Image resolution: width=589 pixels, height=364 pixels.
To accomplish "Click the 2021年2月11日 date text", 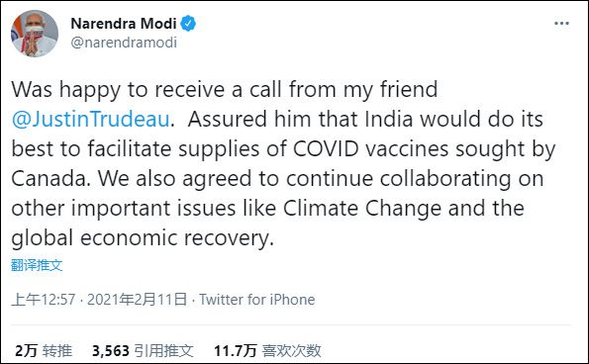I will tap(138, 300).
